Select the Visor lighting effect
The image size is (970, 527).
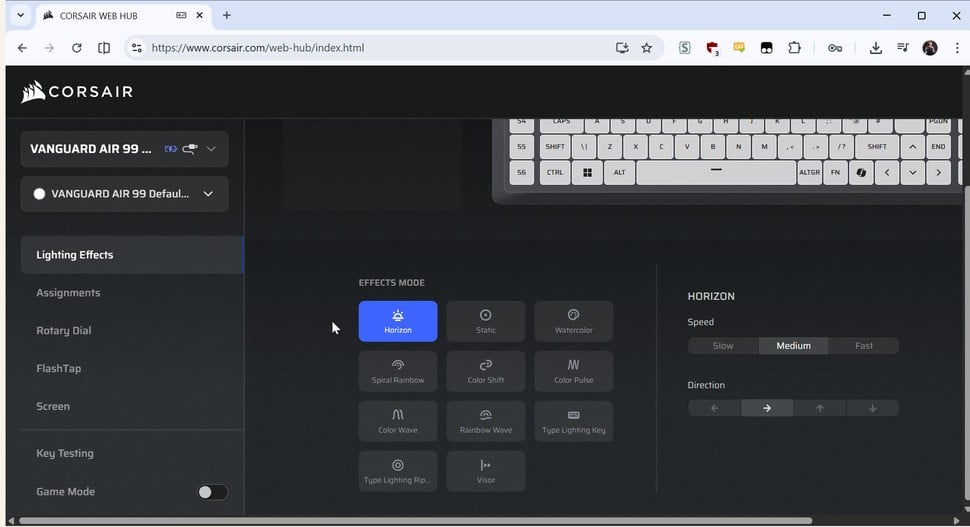485,471
